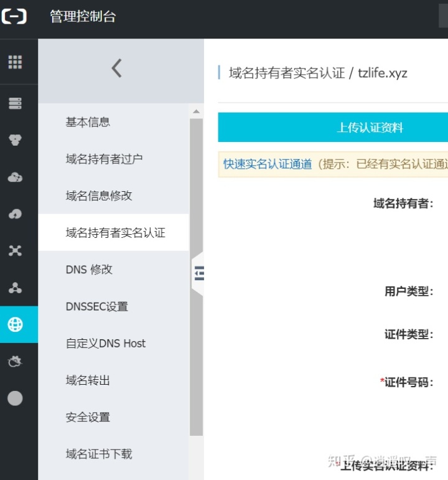The height and width of the screenshot is (480, 448).
Task: Click 管理控制台 header title
Action: pos(83,16)
